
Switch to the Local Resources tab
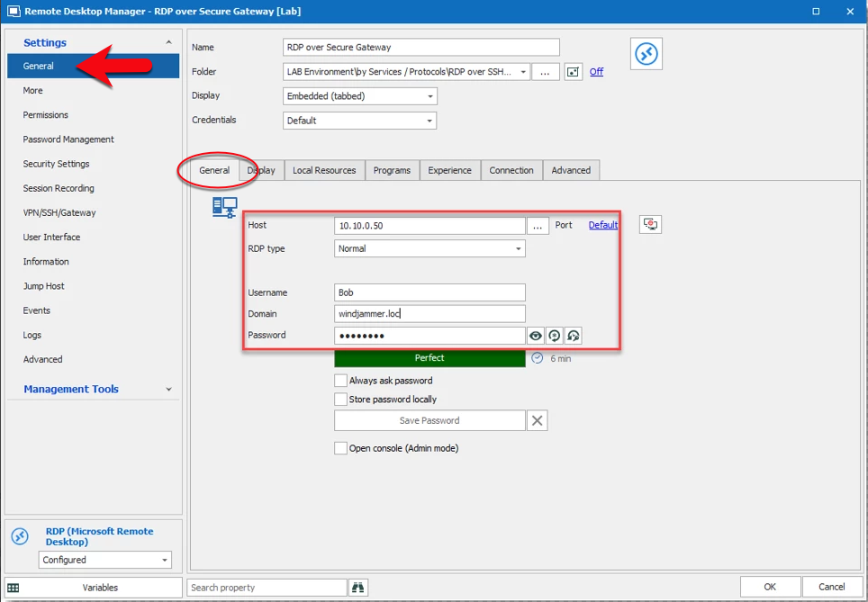pyautogui.click(x=324, y=170)
